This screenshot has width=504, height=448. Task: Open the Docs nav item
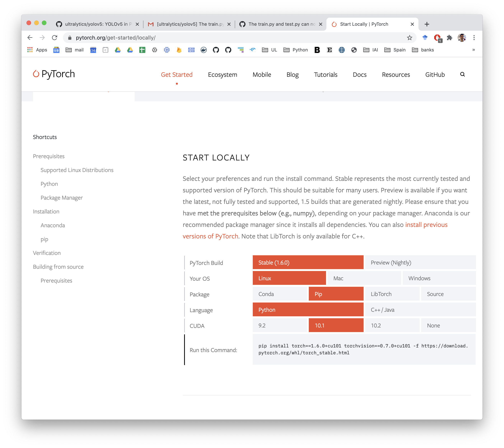point(360,74)
